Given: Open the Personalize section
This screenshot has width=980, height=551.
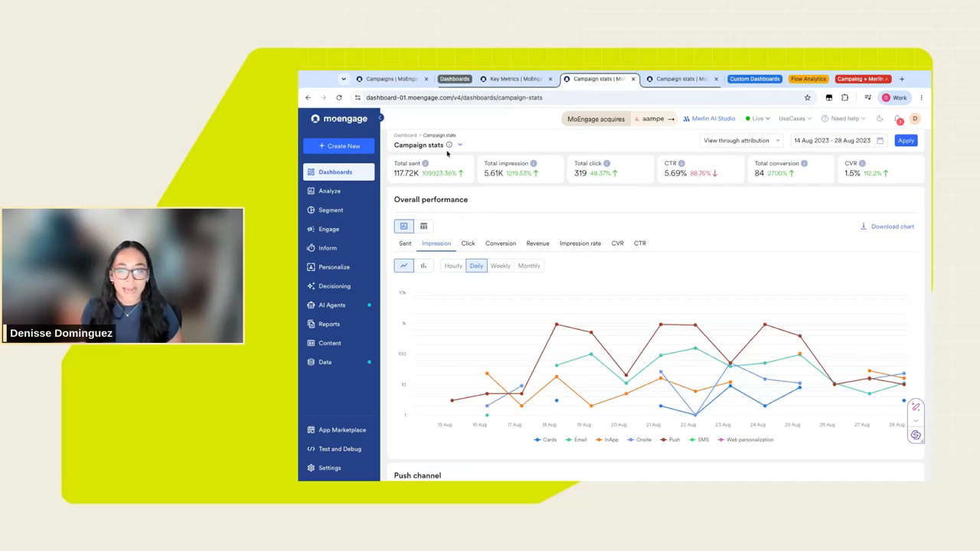Looking at the screenshot, I should (x=334, y=267).
